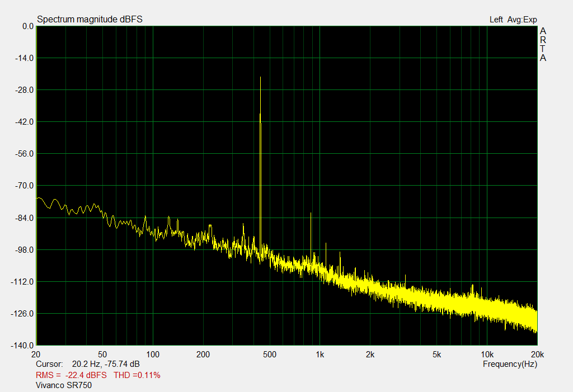Screen dimensions: 573x392
Task: Click the 0.0 y-axis label
Action: pyautogui.click(x=28, y=26)
